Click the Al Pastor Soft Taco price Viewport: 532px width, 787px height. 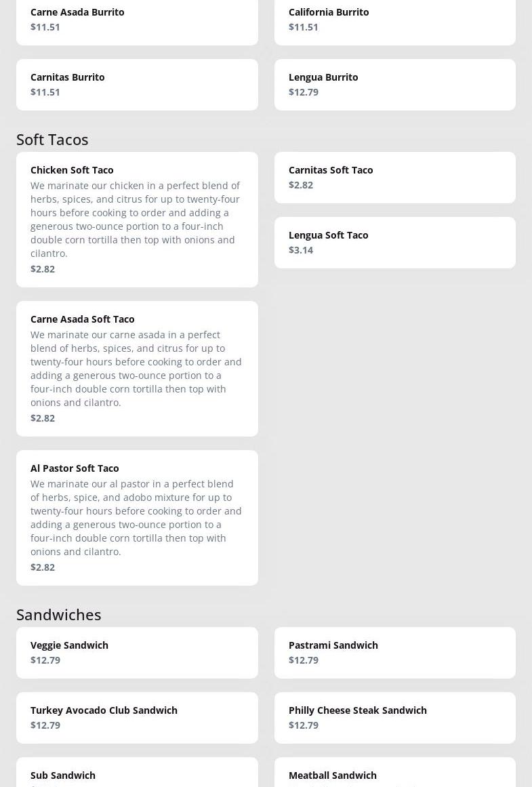point(43,567)
